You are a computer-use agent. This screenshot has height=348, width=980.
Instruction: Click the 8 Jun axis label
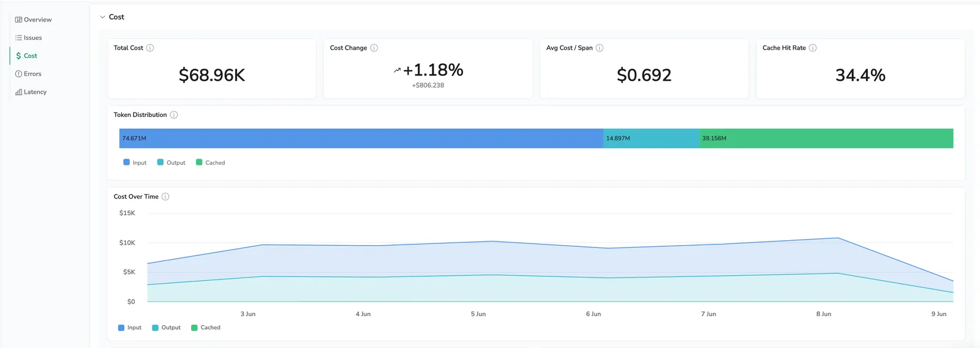(x=824, y=314)
